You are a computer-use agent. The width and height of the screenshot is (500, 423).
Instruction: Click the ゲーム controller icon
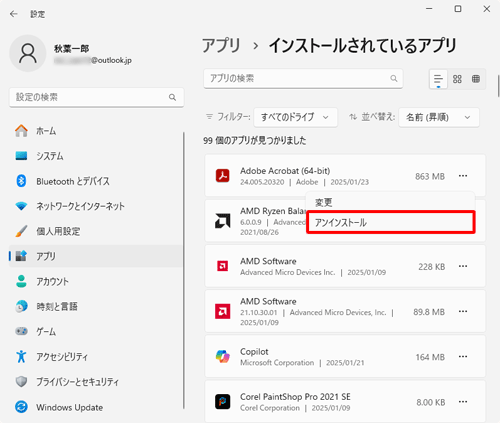[21, 331]
